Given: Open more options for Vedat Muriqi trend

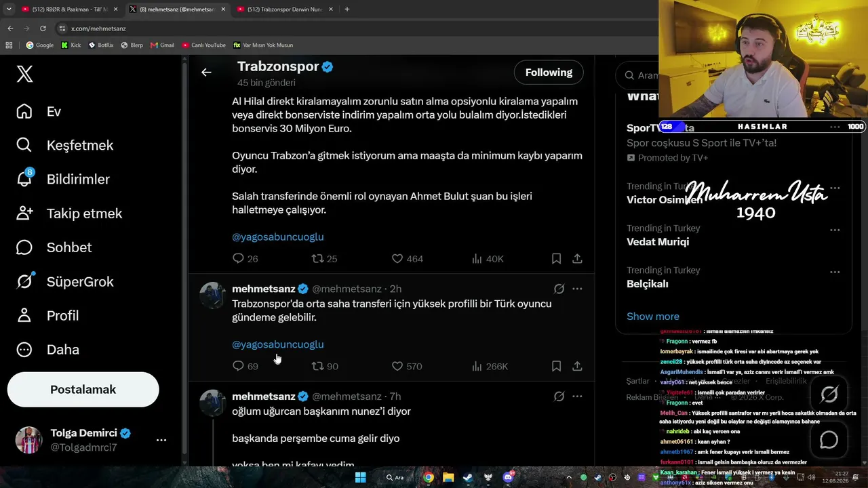Looking at the screenshot, I should click(835, 230).
